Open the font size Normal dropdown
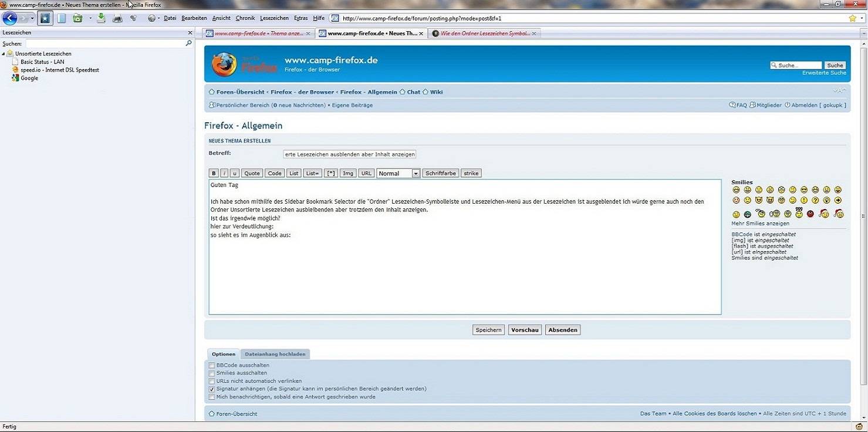 (x=398, y=173)
